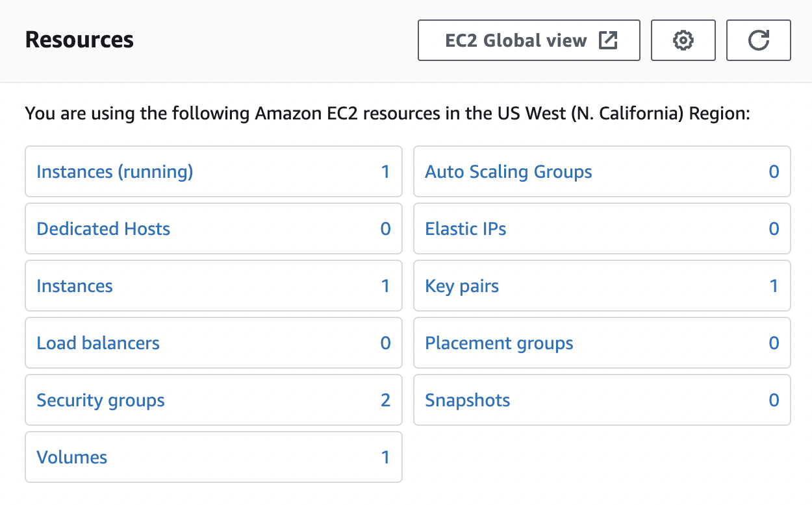This screenshot has height=505, width=812.
Task: Navigate to Volumes
Action: click(72, 458)
